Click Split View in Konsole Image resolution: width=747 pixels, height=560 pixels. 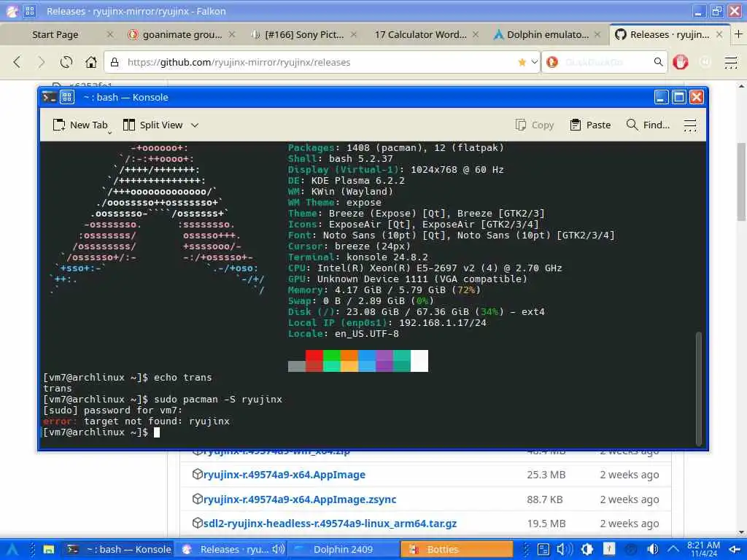click(153, 125)
